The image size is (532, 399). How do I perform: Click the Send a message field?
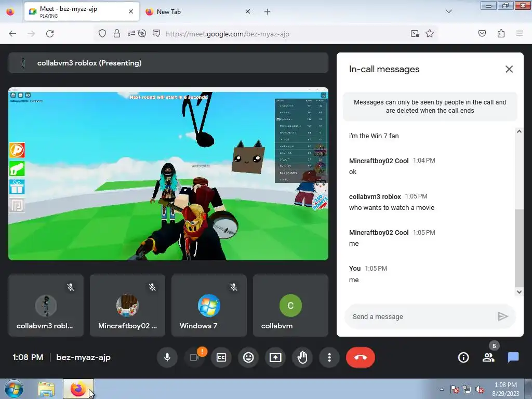click(421, 316)
